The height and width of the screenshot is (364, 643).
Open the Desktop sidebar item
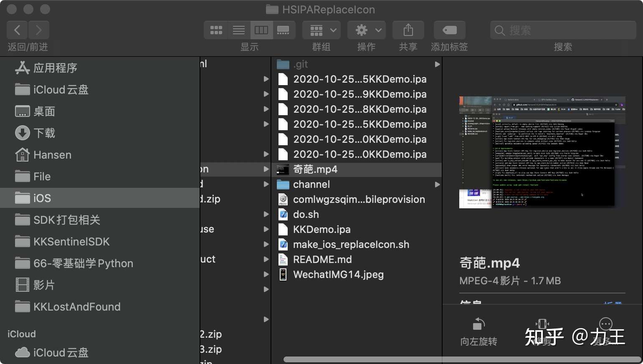pos(100,111)
